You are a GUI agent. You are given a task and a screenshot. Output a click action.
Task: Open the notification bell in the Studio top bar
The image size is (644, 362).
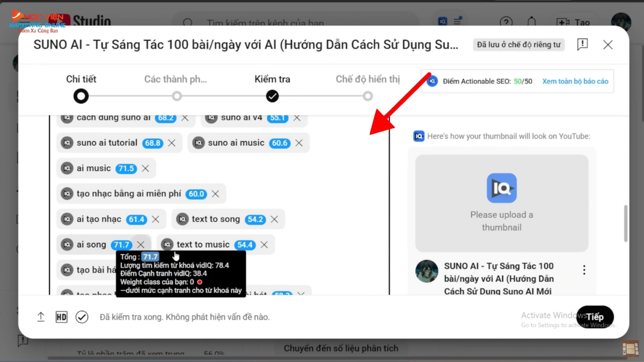[x=531, y=23]
